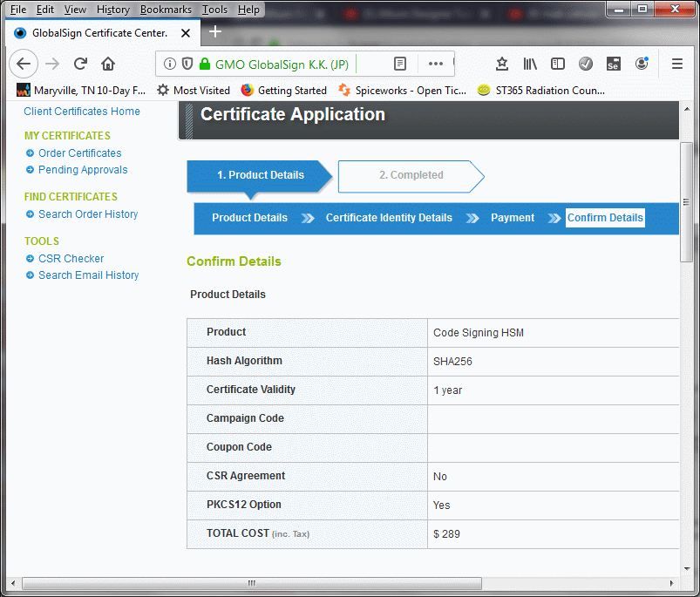The width and height of the screenshot is (700, 597).
Task: Open the History menu
Action: click(113, 10)
